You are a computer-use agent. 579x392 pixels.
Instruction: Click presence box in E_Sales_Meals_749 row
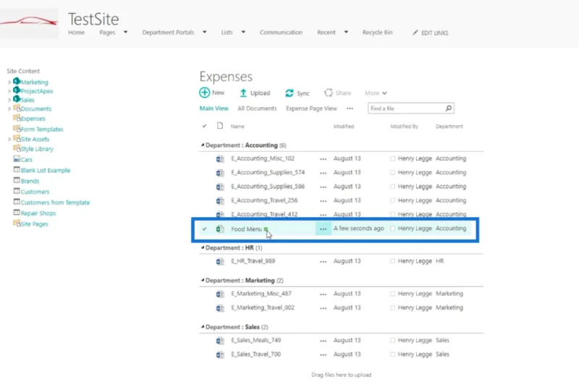click(x=392, y=341)
